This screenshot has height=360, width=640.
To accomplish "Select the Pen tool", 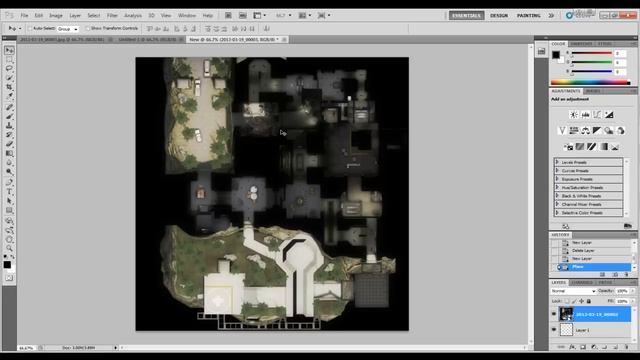I will 9,182.
